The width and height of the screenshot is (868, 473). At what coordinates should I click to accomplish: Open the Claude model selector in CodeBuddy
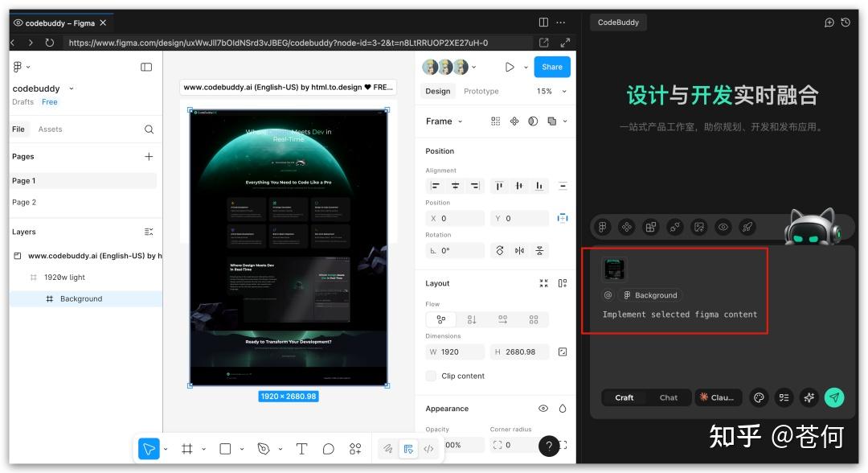pyautogui.click(x=719, y=397)
